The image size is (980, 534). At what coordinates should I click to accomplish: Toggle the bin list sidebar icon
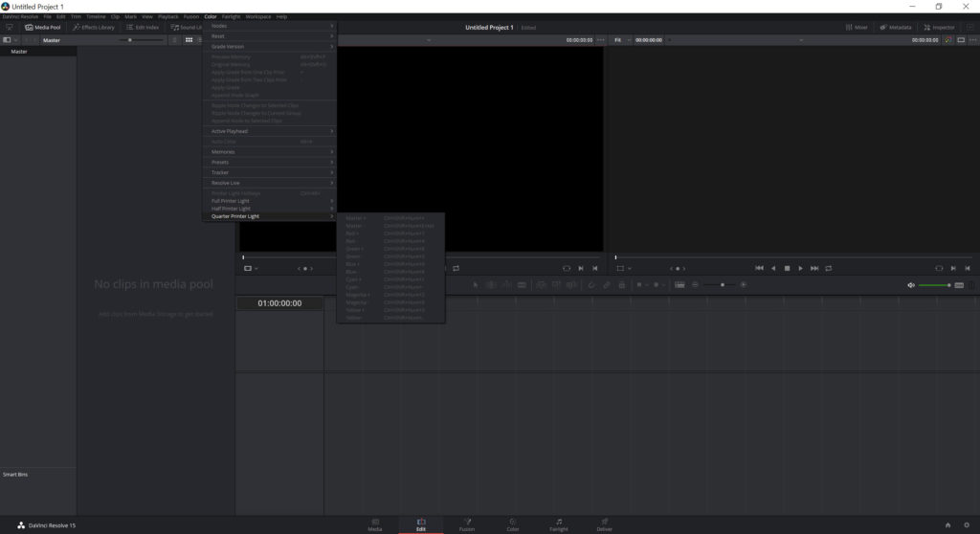7,40
